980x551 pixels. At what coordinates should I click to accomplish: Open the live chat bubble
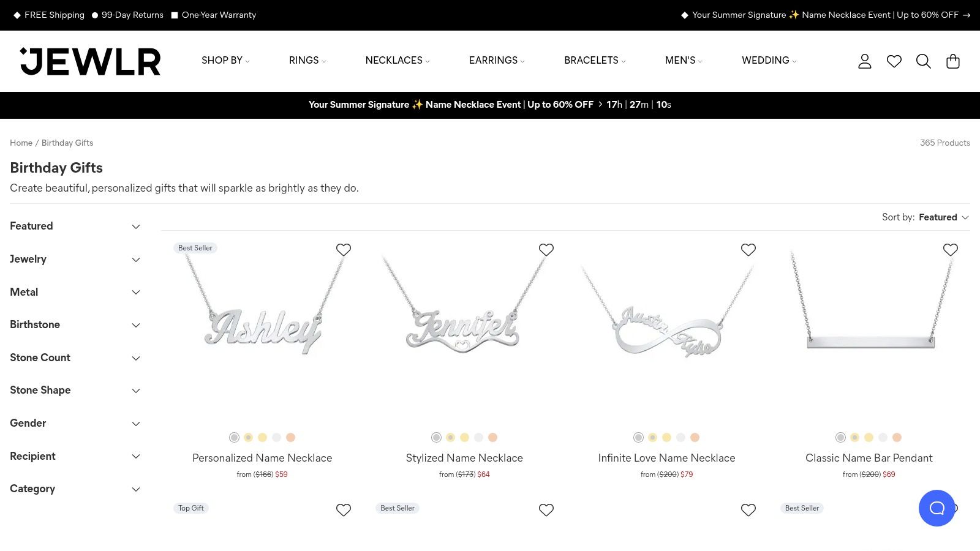[937, 508]
